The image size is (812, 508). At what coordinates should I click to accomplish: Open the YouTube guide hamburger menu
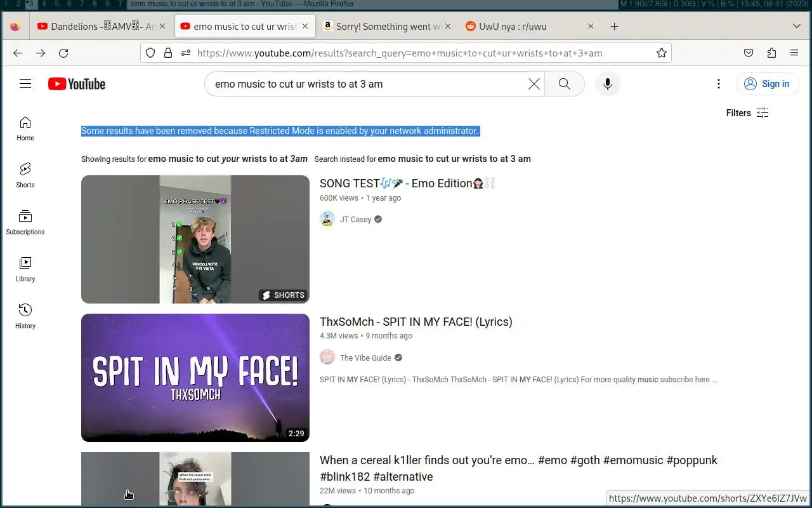click(25, 84)
